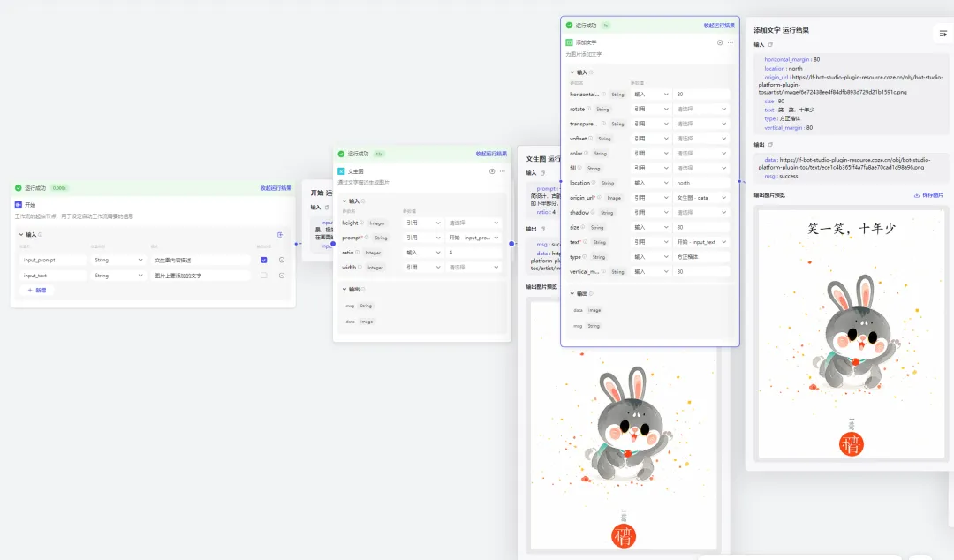Open the three-dot menu of 添加文字 node

731,42
